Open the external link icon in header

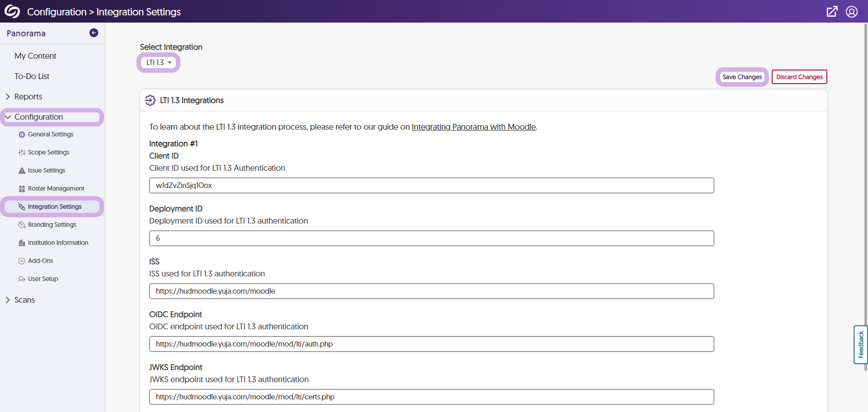click(832, 11)
